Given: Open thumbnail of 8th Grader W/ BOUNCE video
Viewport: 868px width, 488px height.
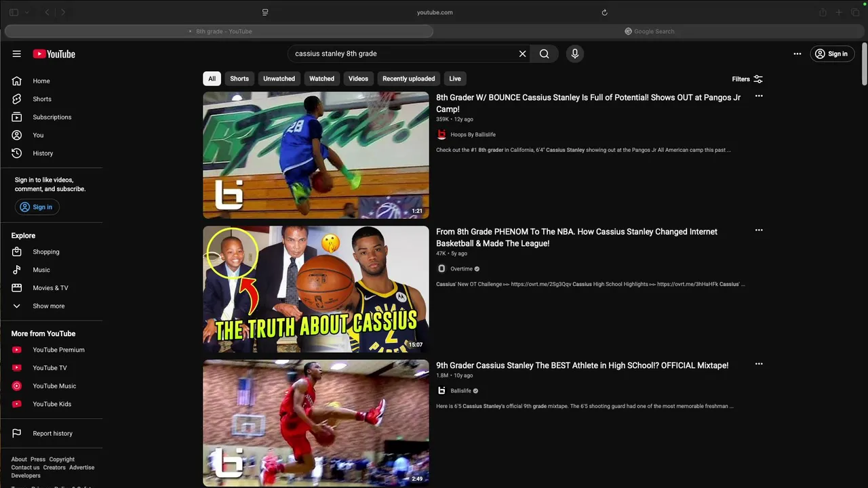Looking at the screenshot, I should coord(316,155).
